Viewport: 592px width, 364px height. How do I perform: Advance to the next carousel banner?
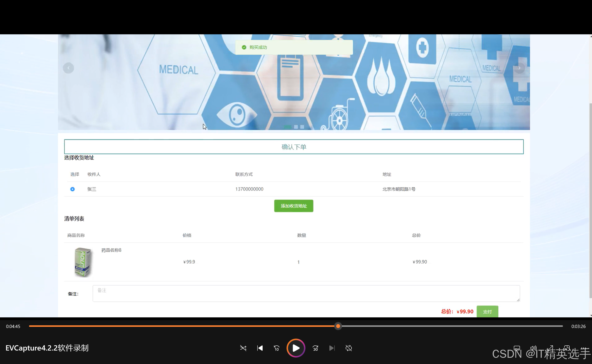point(519,68)
